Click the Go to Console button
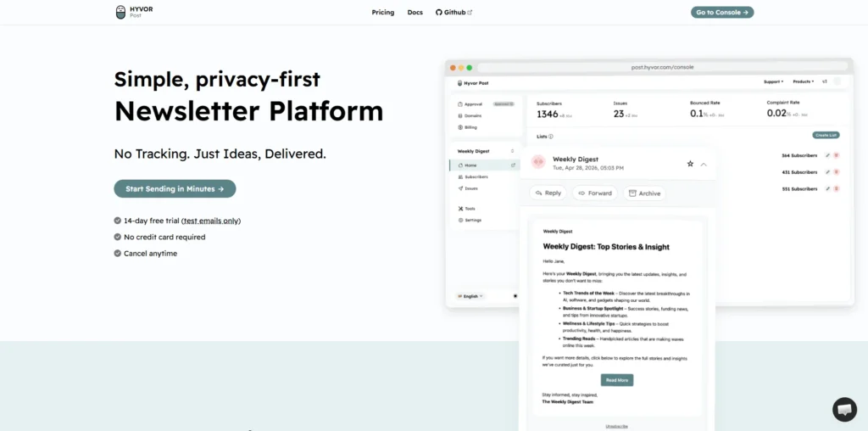868x431 pixels. 722,12
